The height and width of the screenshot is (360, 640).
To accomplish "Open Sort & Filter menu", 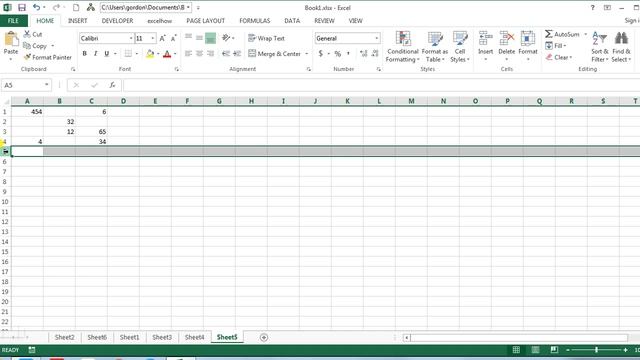I will click(x=600, y=47).
